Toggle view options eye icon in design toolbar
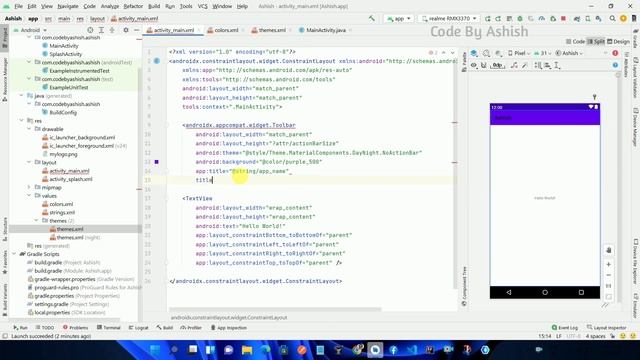Screen dimensions: 640x360 [x=473, y=65]
